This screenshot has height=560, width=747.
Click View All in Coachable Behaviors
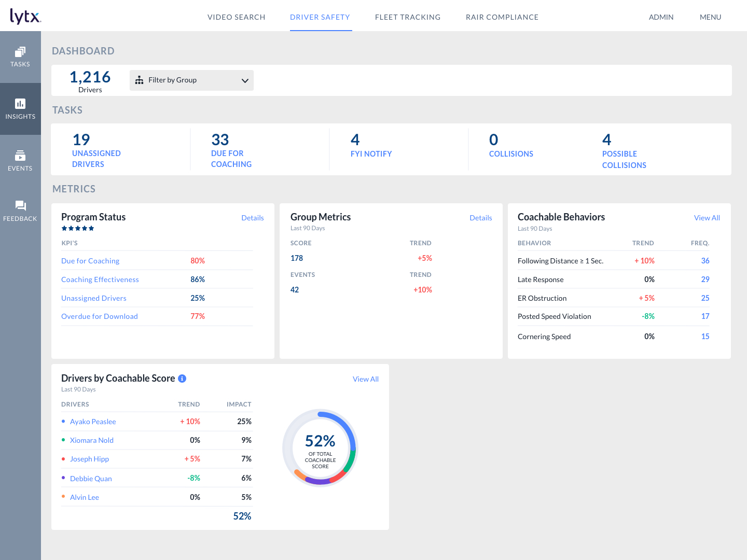pyautogui.click(x=707, y=217)
